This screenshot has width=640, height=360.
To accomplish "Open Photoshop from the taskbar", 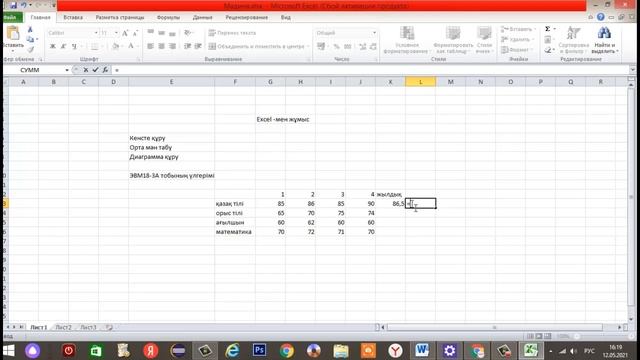I will coord(259,350).
